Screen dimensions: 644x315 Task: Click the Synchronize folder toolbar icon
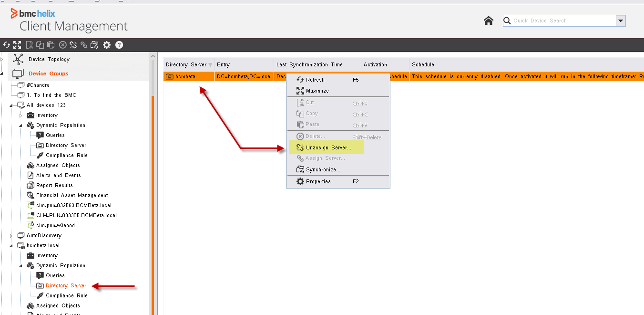tap(95, 45)
